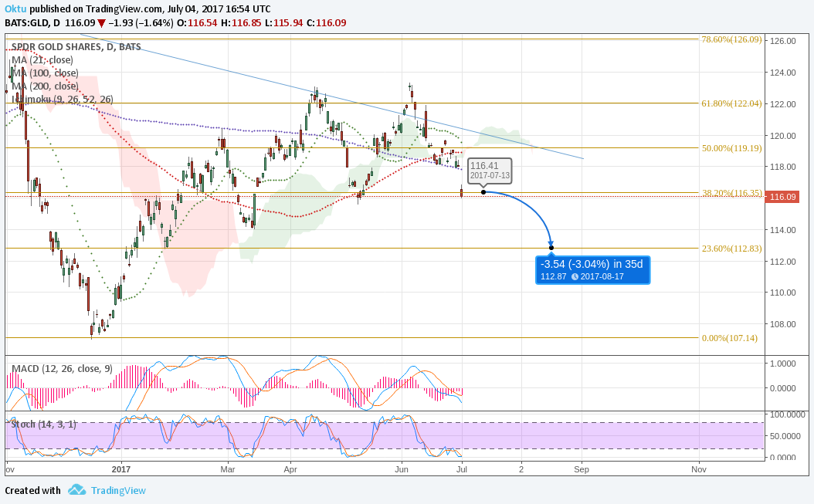Screen dimensions: 814x504
Task: Select the Ichimoku (9, 26, 52, 26) label
Action: [63, 99]
